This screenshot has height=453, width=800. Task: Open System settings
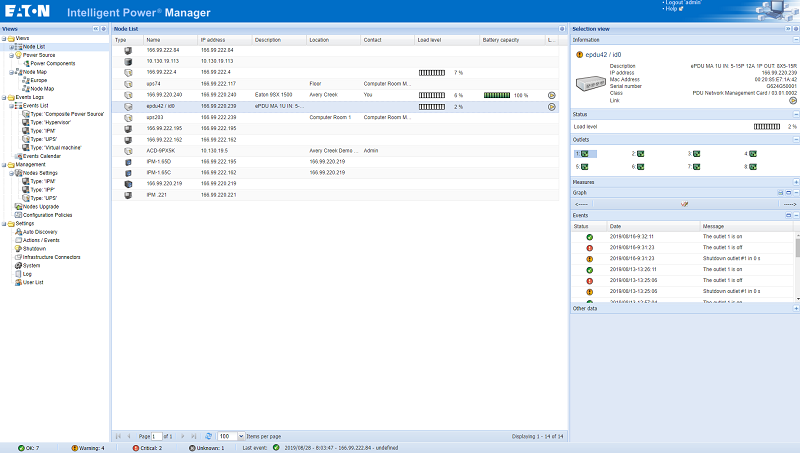pos(31,266)
